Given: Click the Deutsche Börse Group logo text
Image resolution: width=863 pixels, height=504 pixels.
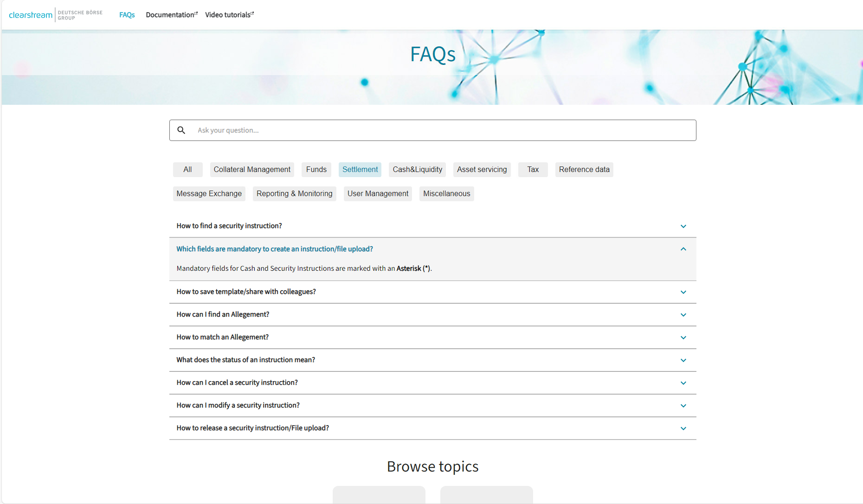Looking at the screenshot, I should [x=80, y=14].
